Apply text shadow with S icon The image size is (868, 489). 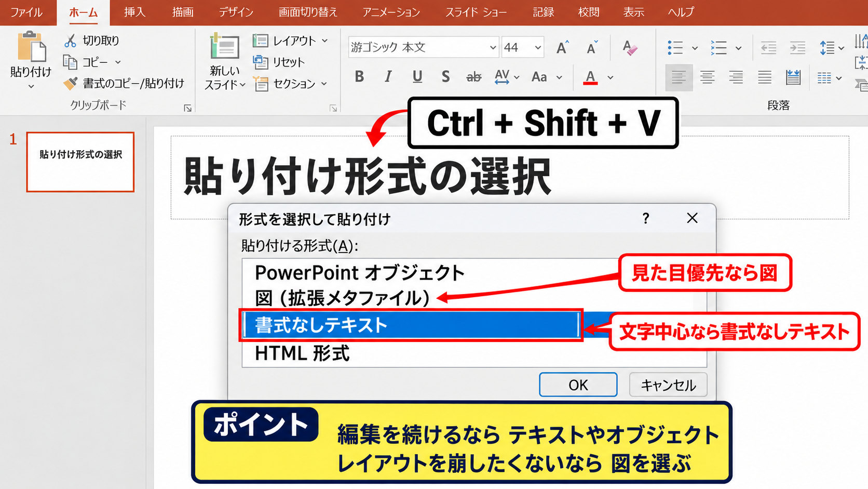click(x=445, y=77)
